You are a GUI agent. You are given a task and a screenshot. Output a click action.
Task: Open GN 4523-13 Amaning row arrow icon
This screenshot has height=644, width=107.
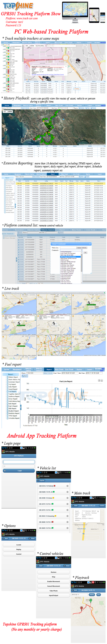tap(68, 516)
